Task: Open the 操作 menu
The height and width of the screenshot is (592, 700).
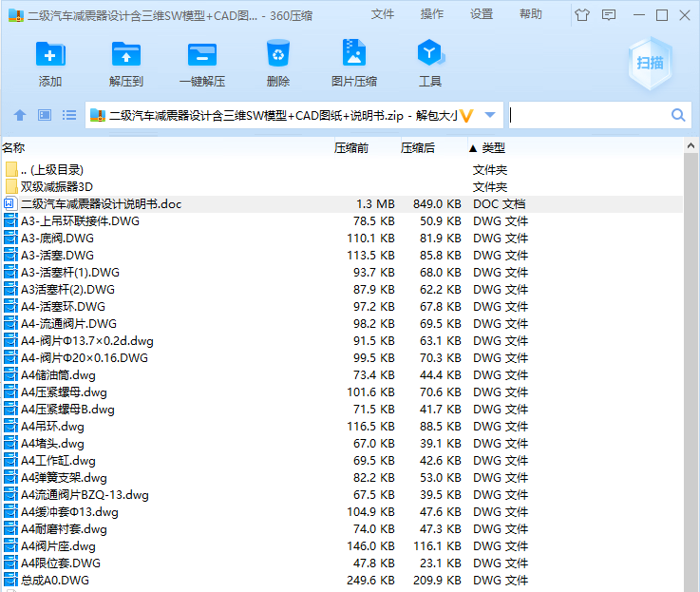Action: 432,14
